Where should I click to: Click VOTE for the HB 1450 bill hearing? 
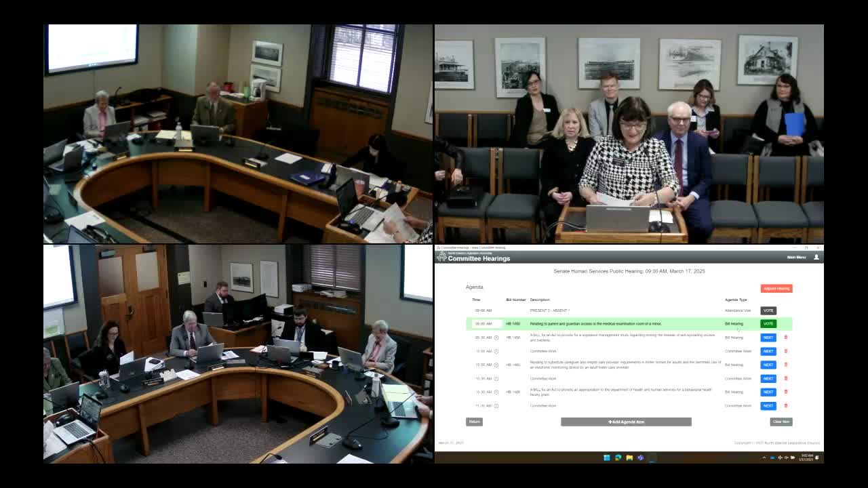(768, 324)
